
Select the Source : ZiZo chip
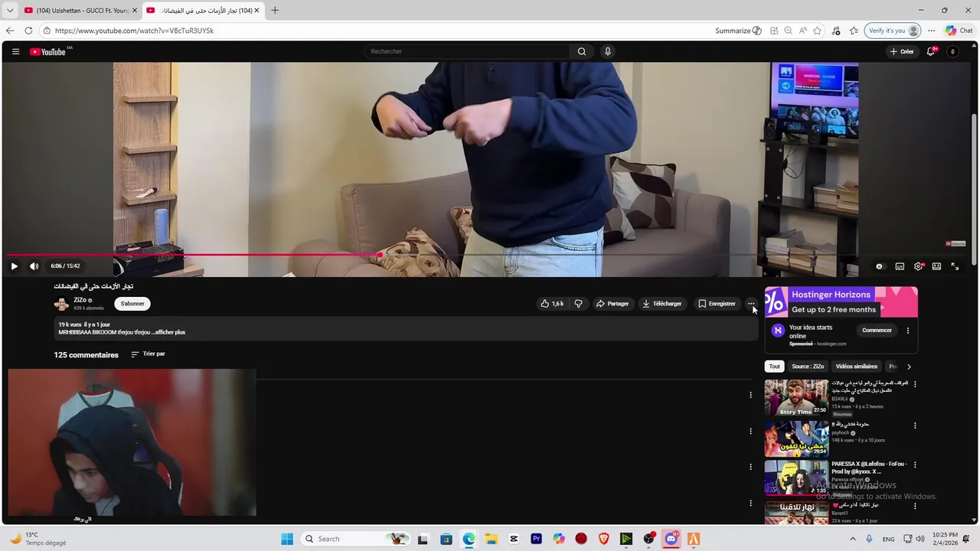click(808, 367)
